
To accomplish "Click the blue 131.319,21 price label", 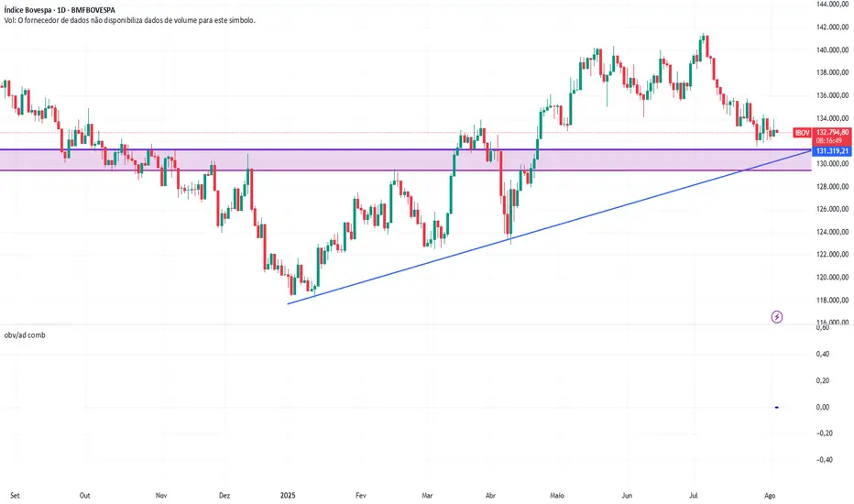I will tap(833, 150).
